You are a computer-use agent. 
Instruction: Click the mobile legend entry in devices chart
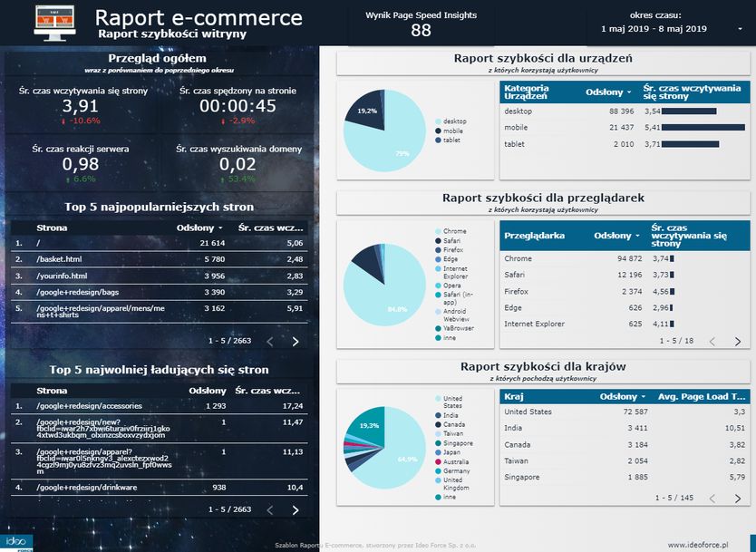click(x=452, y=131)
